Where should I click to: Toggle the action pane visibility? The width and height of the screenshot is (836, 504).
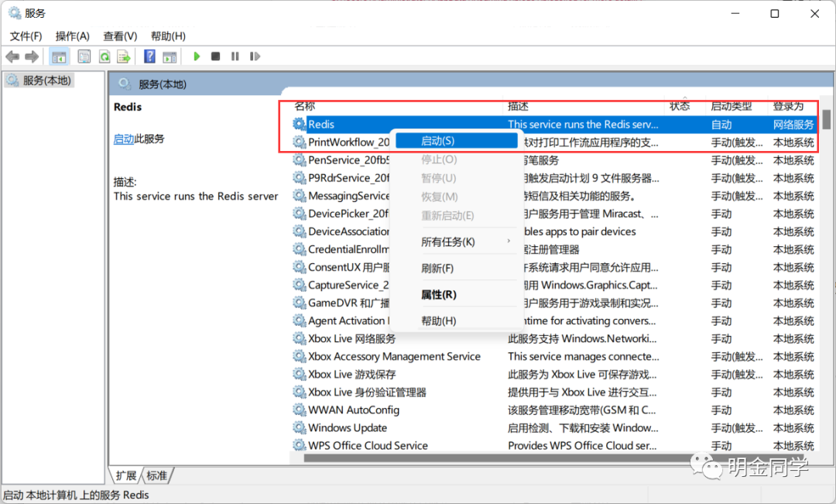point(169,56)
